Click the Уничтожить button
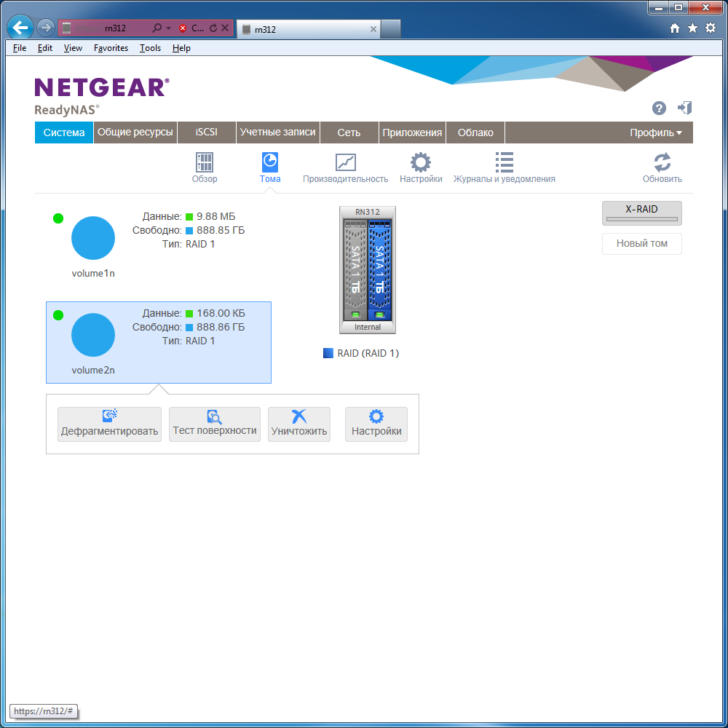 tap(299, 424)
